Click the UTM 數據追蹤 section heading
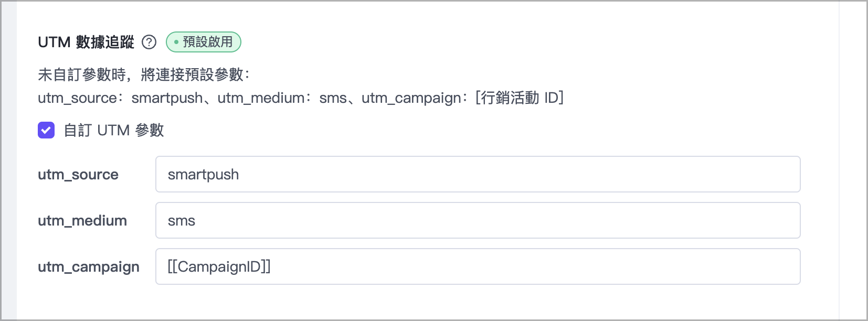The height and width of the screenshot is (321, 868). point(86,42)
